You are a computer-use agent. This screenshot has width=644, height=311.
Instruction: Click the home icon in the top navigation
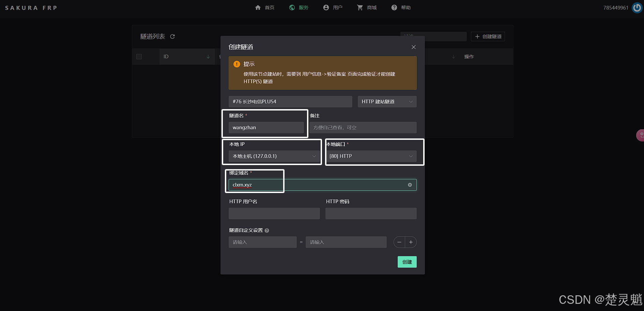point(258,8)
